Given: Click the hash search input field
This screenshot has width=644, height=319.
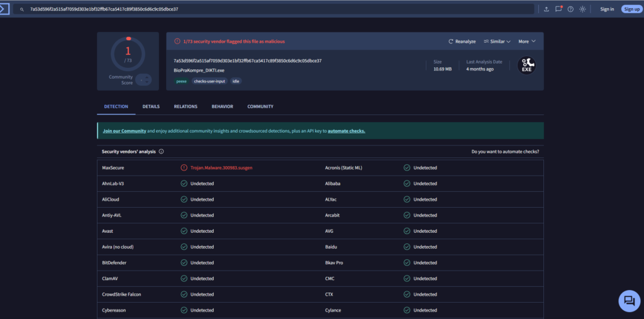Looking at the screenshot, I should 274,9.
